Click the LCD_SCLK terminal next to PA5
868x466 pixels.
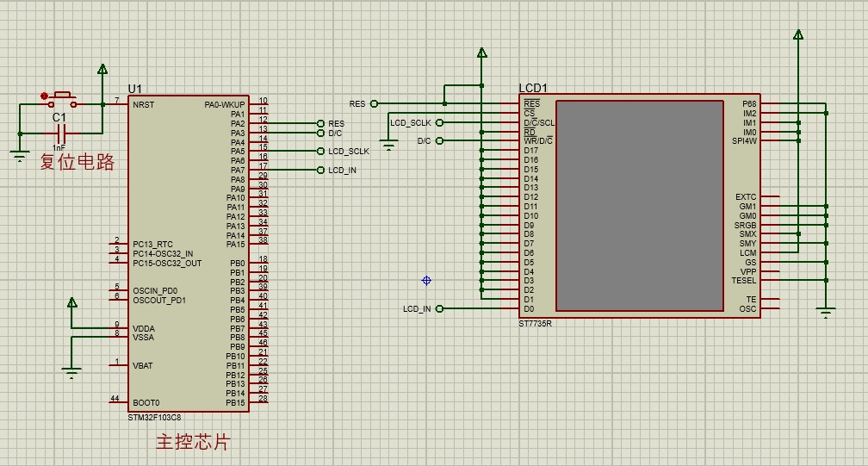pyautogui.click(x=321, y=152)
